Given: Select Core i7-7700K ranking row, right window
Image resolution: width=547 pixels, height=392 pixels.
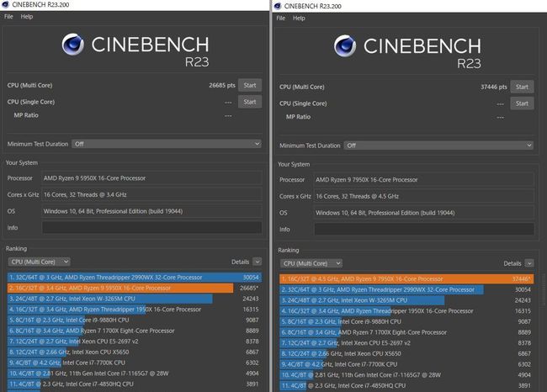Looking at the screenshot, I should pyautogui.click(x=406, y=364).
